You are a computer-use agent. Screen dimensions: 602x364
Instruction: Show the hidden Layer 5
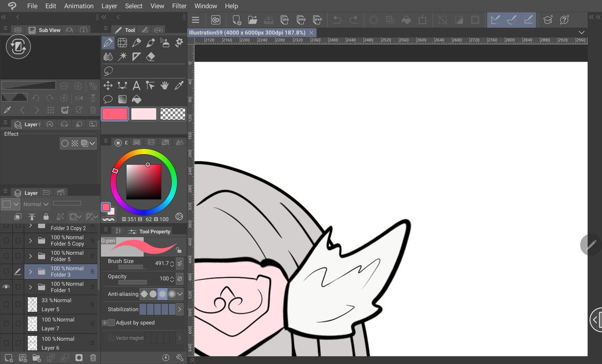7,304
